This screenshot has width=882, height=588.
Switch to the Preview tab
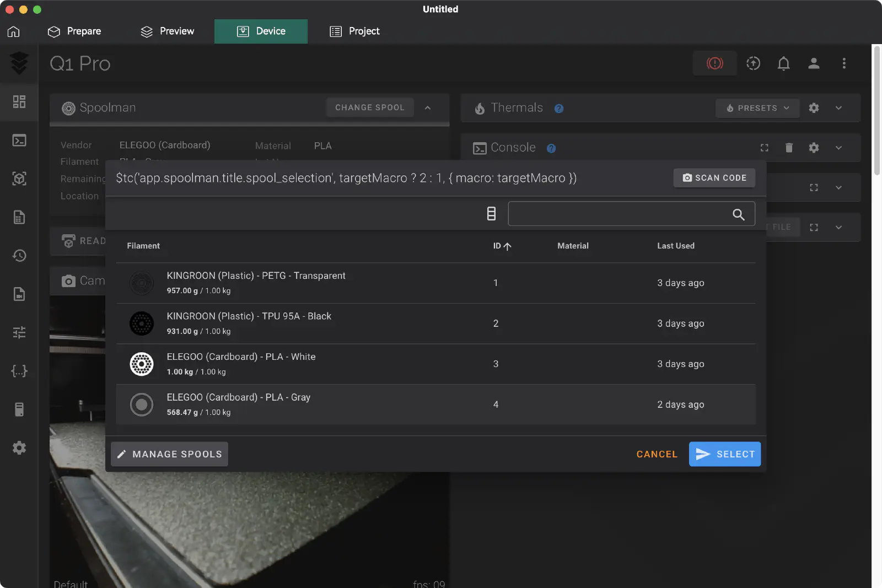coord(168,31)
